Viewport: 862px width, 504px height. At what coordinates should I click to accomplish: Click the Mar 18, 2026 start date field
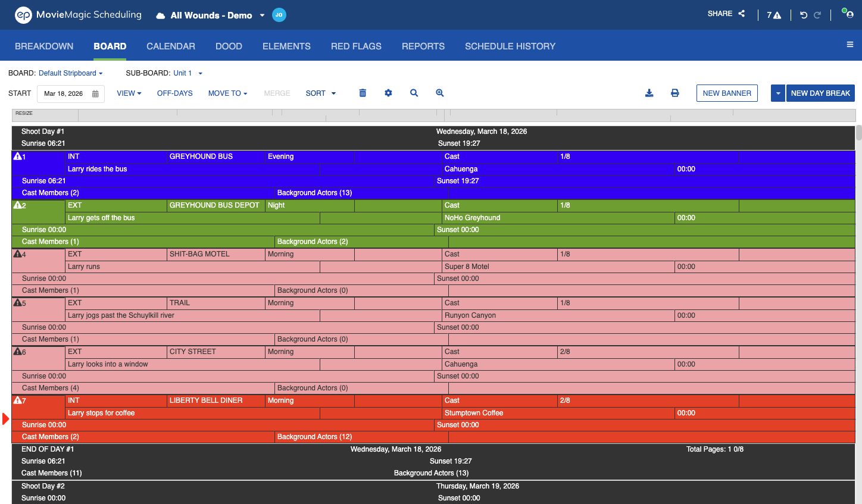point(71,94)
